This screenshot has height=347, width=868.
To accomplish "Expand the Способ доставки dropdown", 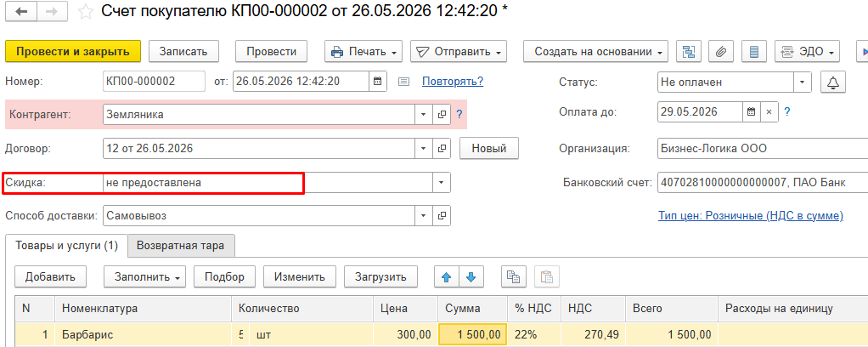I will [x=424, y=216].
